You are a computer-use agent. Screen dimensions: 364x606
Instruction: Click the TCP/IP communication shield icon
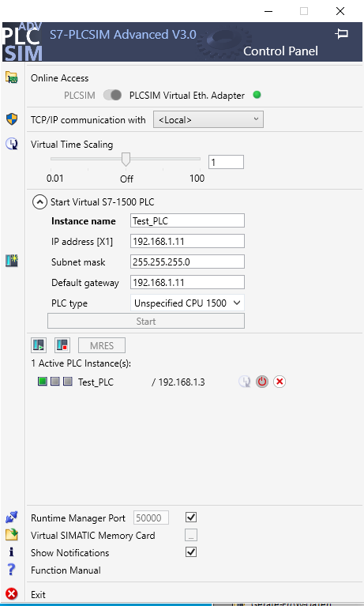click(x=12, y=119)
